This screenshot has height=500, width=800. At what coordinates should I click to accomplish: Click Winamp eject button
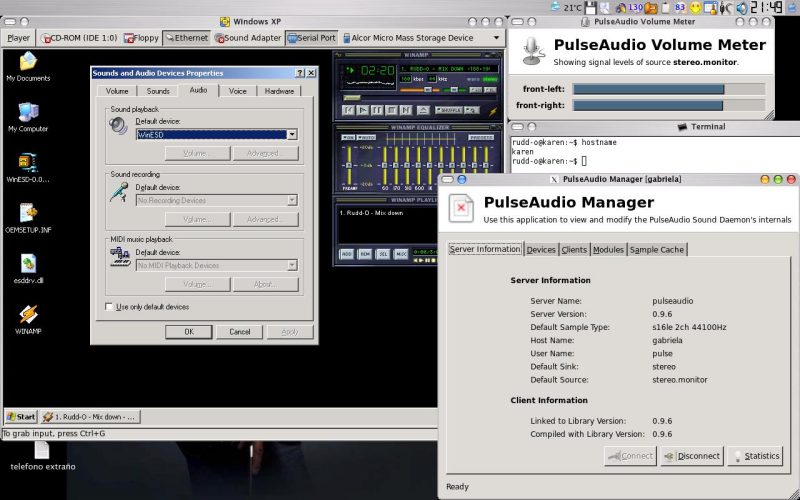click(x=423, y=110)
